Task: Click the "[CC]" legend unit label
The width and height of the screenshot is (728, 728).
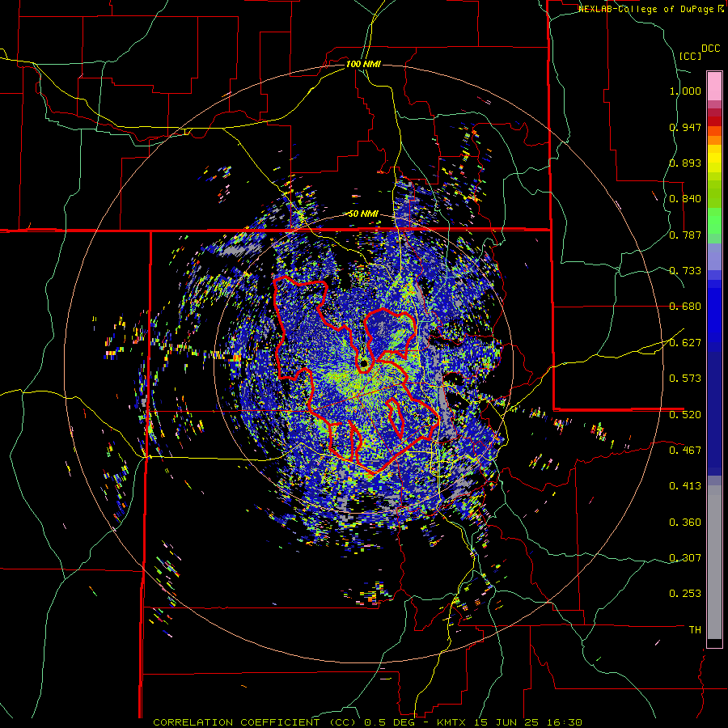Action: 690,56
